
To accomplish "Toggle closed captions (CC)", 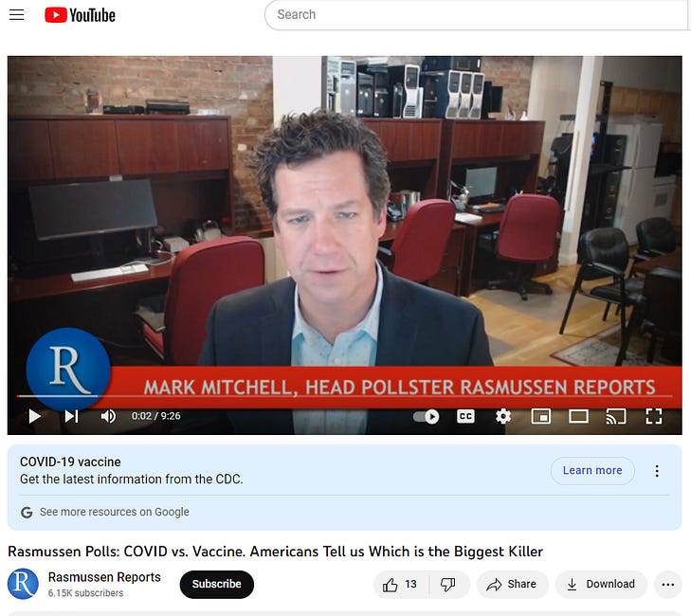I will [x=465, y=416].
